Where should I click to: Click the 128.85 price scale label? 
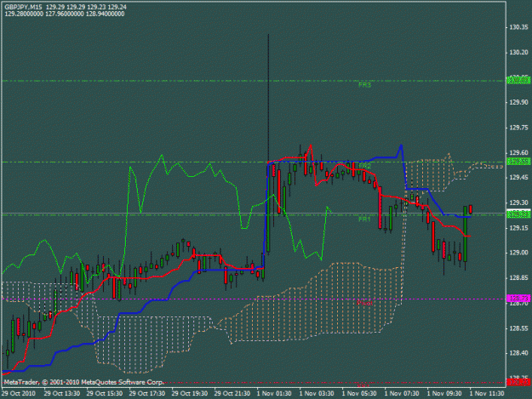coord(518,278)
